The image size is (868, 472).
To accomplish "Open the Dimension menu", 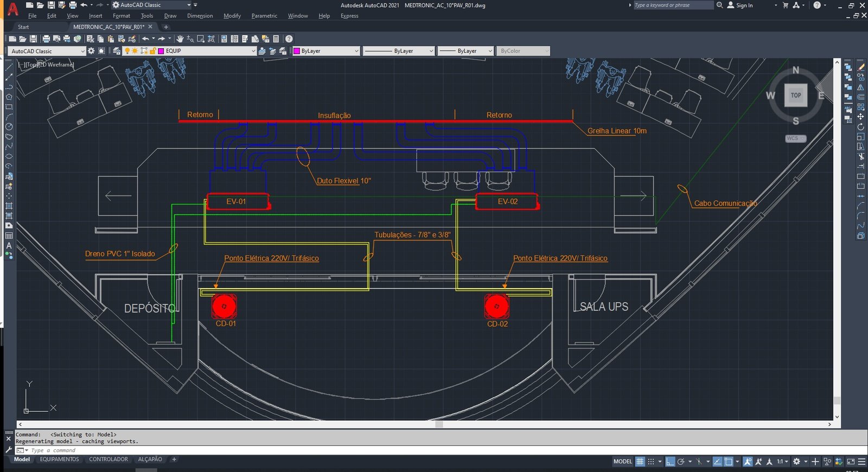I will click(x=200, y=16).
